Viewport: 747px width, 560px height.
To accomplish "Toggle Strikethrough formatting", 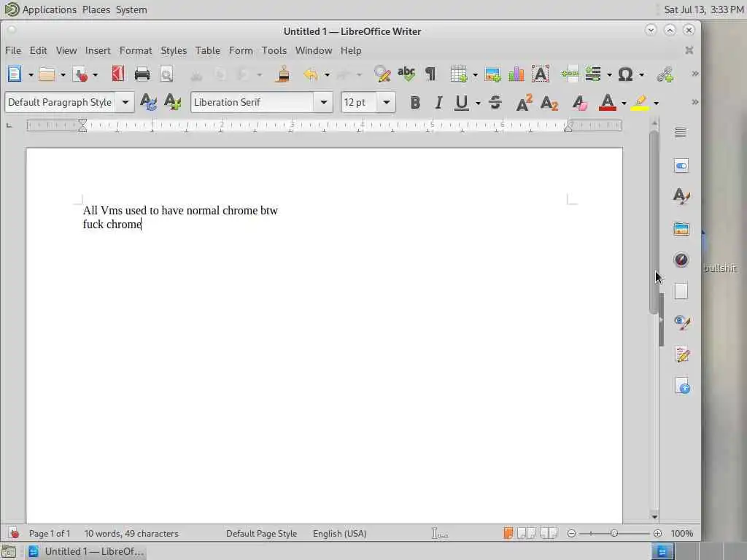I will [x=495, y=102].
